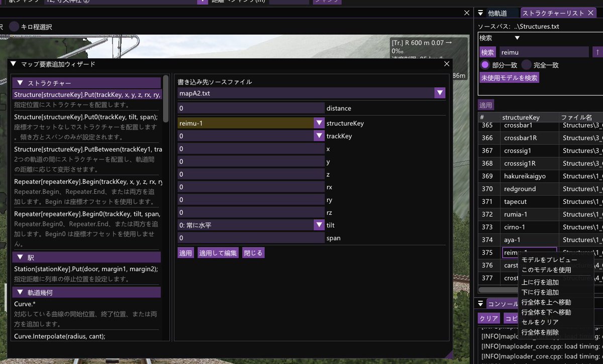The width and height of the screenshot is (603, 364).
Task: Open the structureKey reimu-1 dropdown
Action: coord(319,123)
